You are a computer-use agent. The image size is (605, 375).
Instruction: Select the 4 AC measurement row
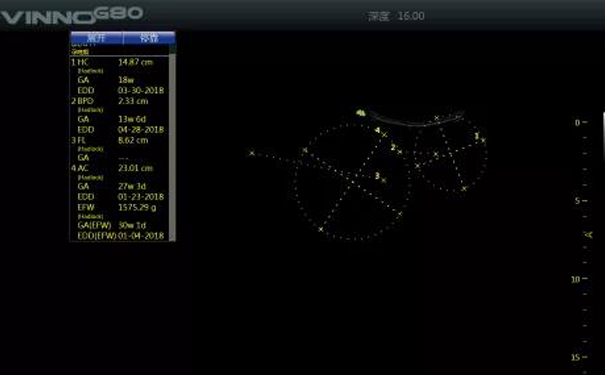119,168
